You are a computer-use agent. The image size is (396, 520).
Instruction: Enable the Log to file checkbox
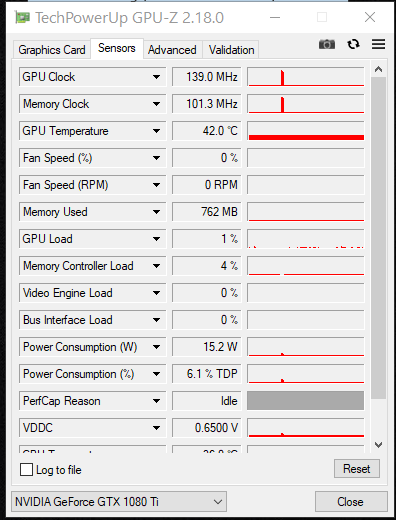26,470
